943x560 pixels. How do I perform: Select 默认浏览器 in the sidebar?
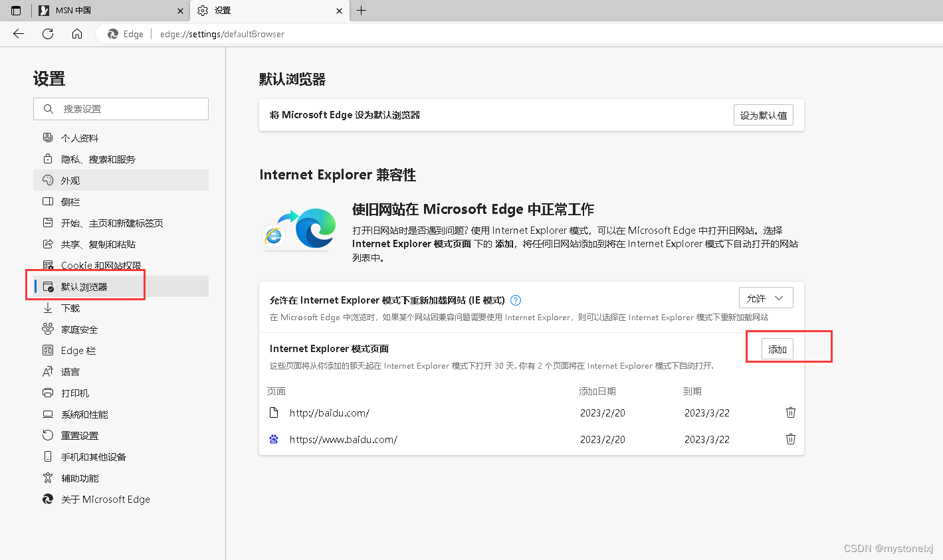point(121,287)
